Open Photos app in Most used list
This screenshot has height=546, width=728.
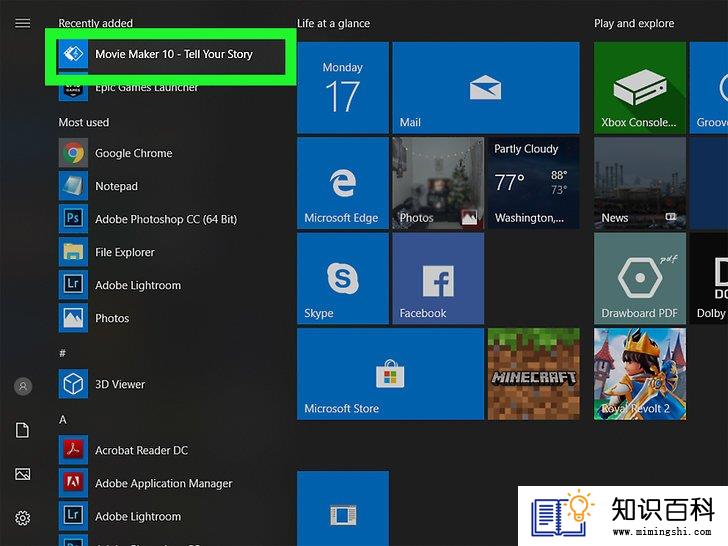[171, 318]
